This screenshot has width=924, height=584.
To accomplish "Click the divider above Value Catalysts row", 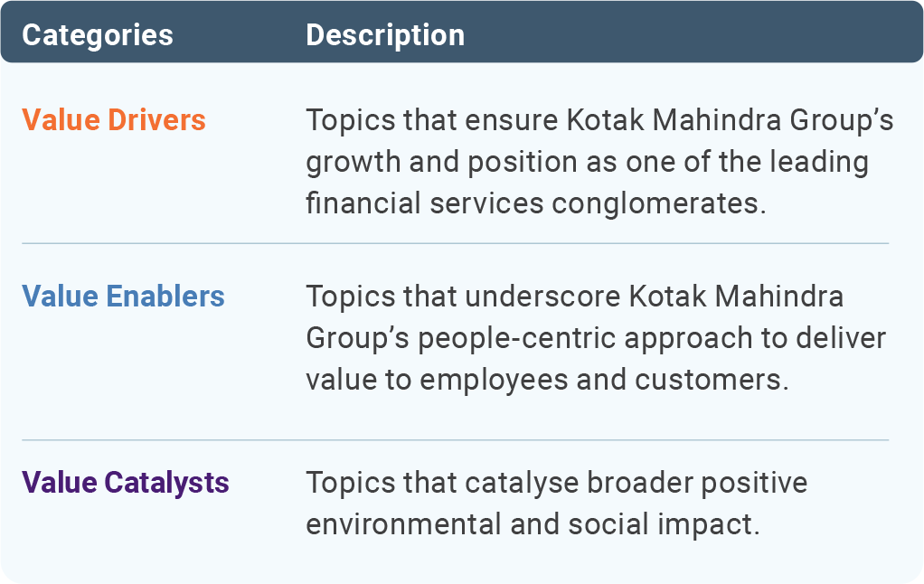I will pos(455,439).
